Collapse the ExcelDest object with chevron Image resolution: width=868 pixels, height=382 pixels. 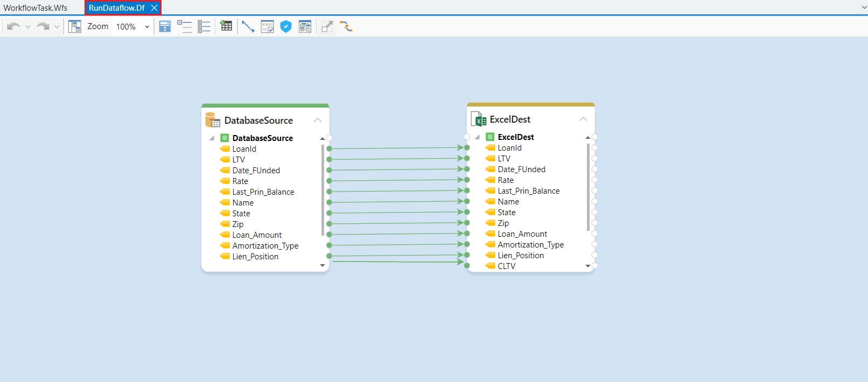pyautogui.click(x=583, y=119)
